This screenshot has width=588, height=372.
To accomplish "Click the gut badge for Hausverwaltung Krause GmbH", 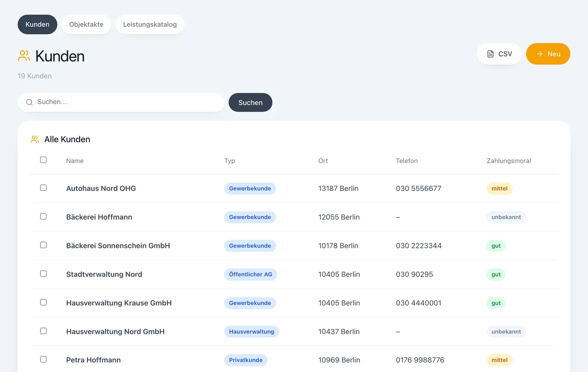I will pyautogui.click(x=496, y=303).
